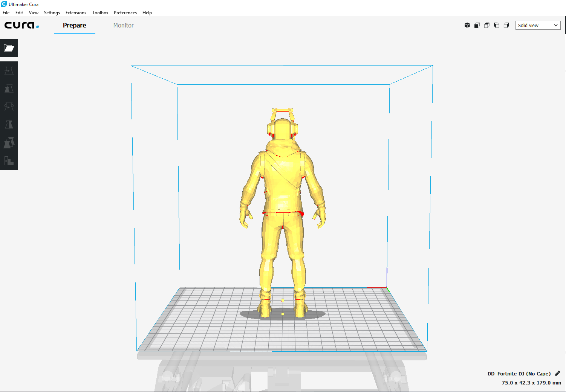Open the Settings menu
The height and width of the screenshot is (392, 566).
pyautogui.click(x=52, y=13)
